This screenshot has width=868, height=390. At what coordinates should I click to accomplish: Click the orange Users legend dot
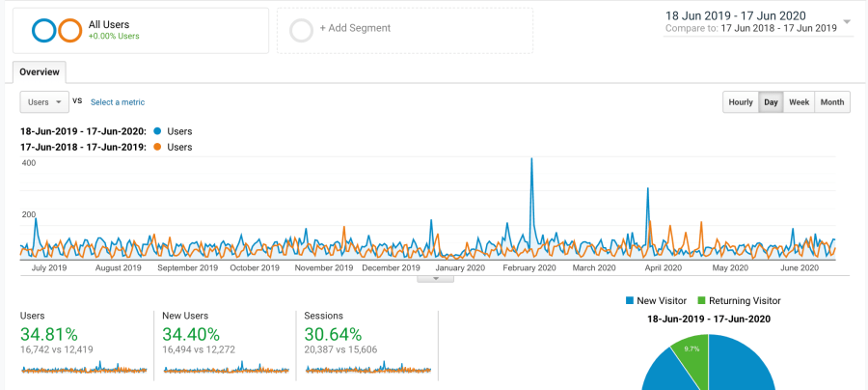(x=157, y=148)
